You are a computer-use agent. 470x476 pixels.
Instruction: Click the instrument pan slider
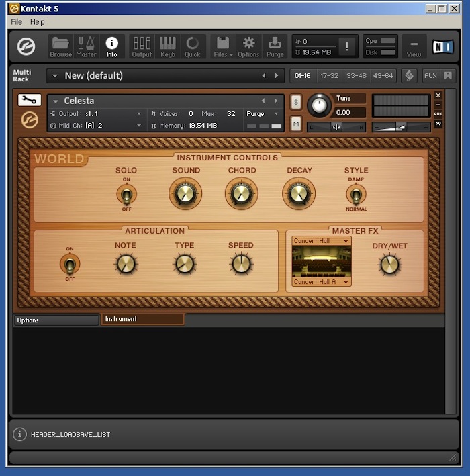336,127
